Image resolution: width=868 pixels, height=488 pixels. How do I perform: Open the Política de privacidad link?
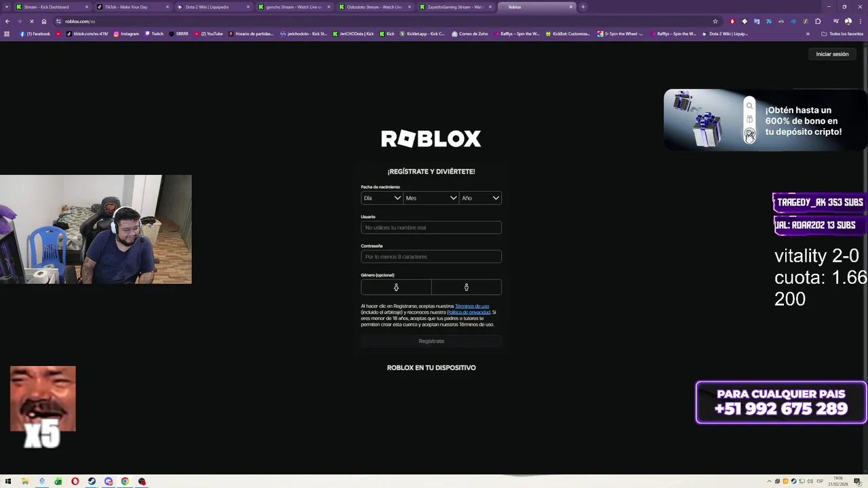[x=469, y=312]
